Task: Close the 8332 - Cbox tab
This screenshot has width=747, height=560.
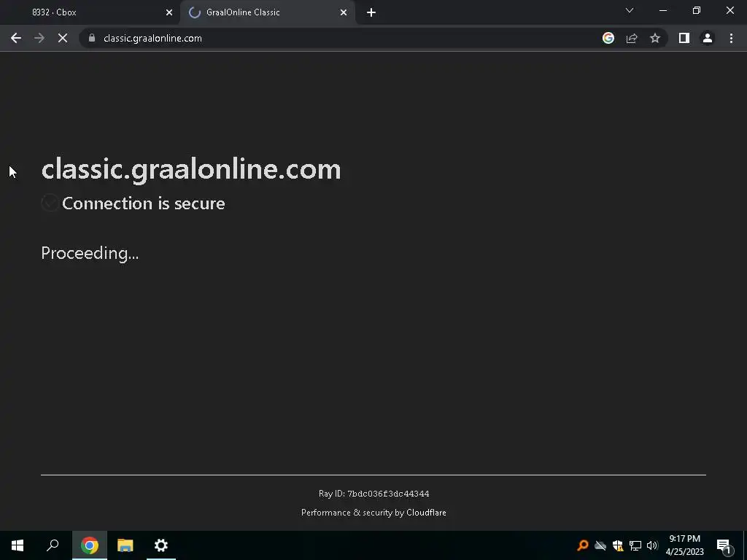Action: pos(169,12)
